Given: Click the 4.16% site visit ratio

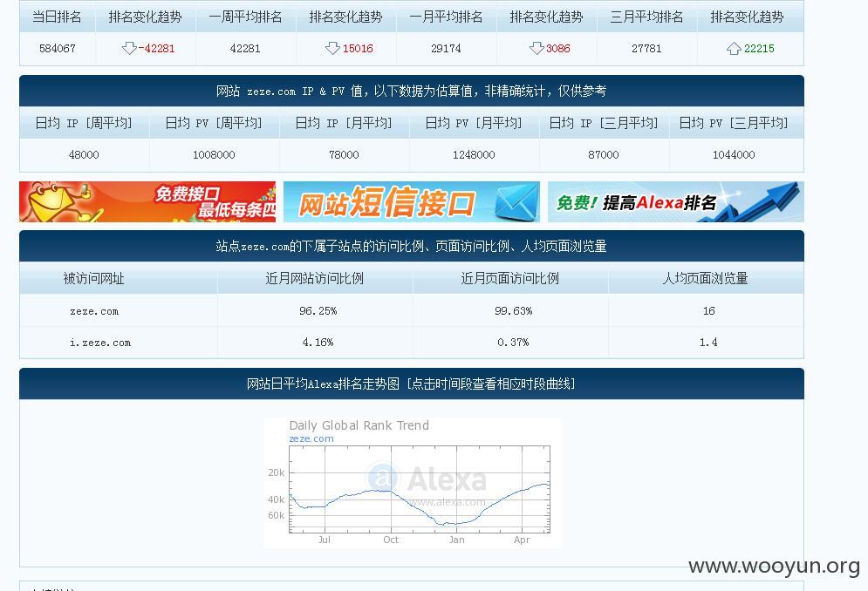Looking at the screenshot, I should (x=318, y=343).
